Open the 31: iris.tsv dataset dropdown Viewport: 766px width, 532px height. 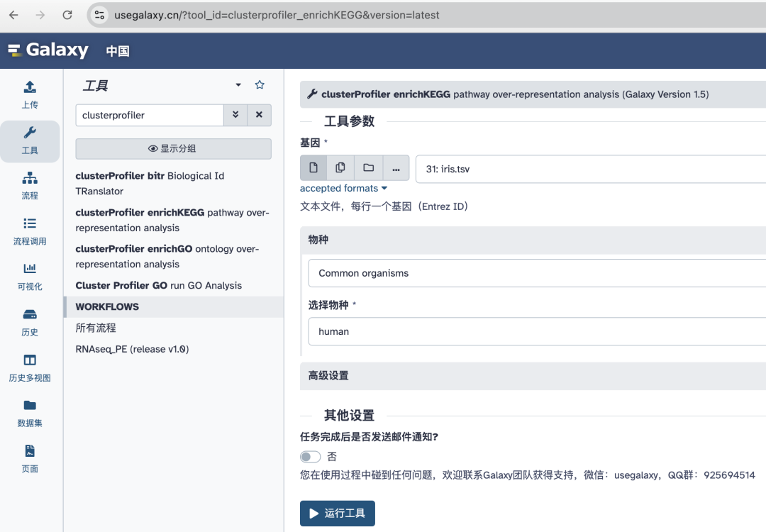(591, 169)
